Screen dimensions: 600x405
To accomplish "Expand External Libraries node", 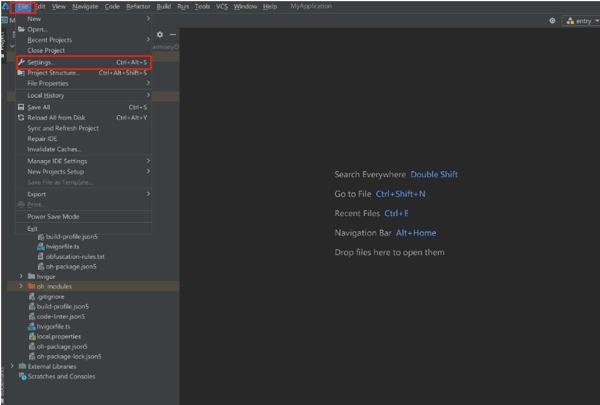I will coord(12,366).
